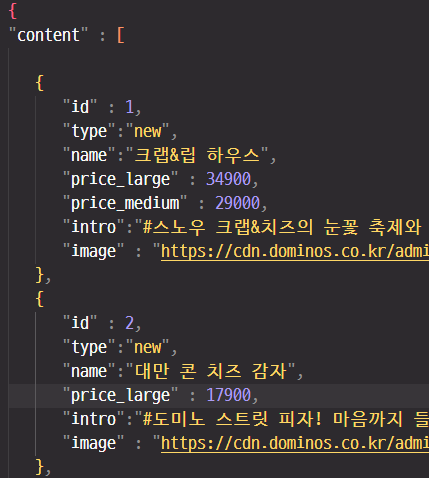Click the cdn.dominos.co.kr link in first item
The image size is (429, 478).
[x=295, y=251]
